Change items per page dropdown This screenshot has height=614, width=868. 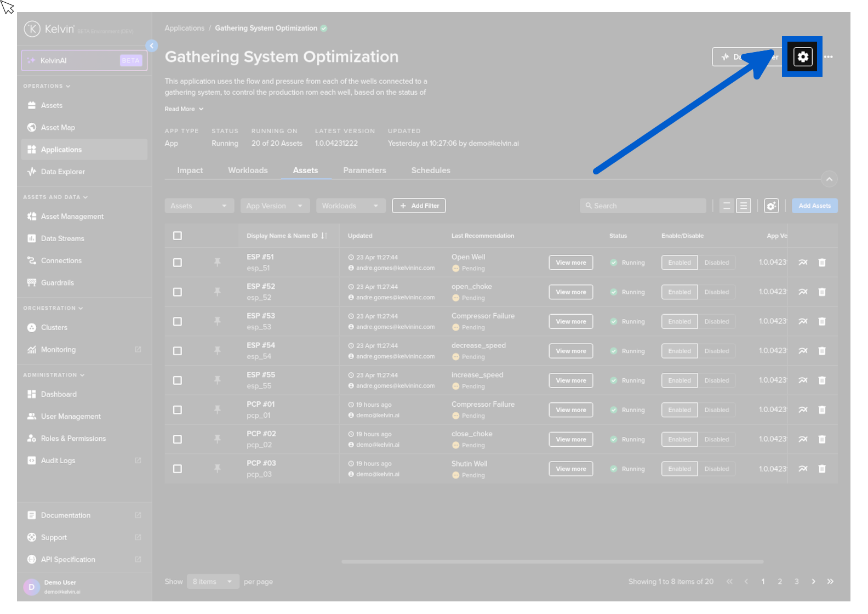tap(212, 582)
